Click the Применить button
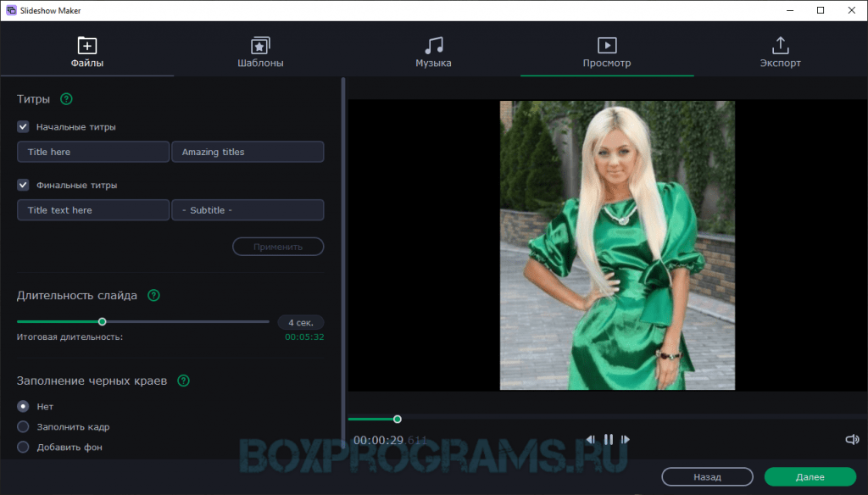868x495 pixels. click(278, 247)
